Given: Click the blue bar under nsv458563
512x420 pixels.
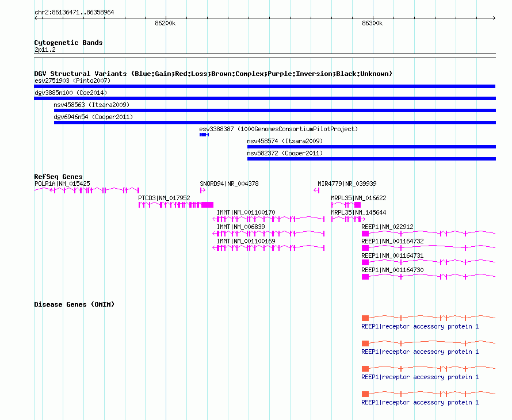Looking at the screenshot, I should (x=275, y=110).
